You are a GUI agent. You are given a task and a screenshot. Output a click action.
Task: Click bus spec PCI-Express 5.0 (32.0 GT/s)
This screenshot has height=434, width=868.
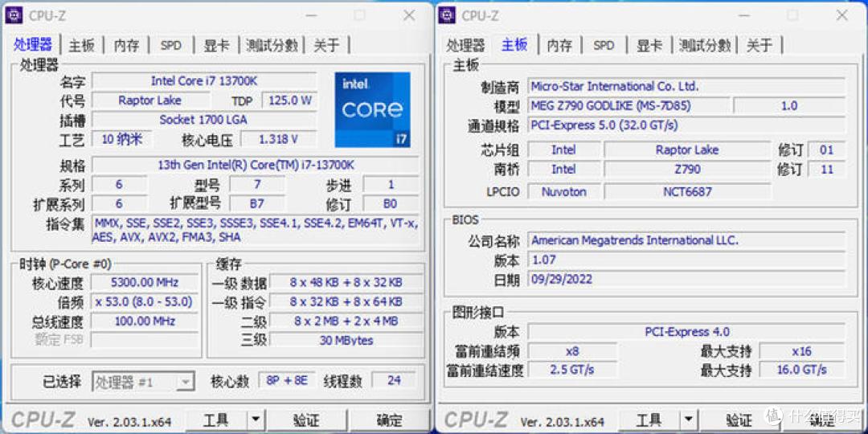click(686, 125)
